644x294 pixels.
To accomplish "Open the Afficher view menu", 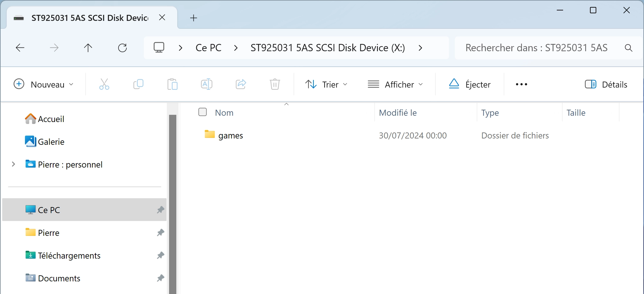I will (x=395, y=84).
